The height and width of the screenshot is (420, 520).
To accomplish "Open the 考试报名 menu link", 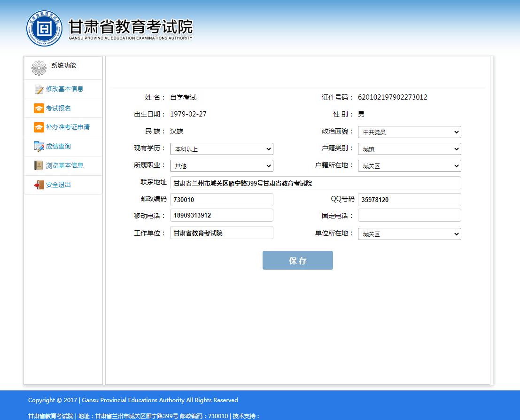I will [58, 109].
